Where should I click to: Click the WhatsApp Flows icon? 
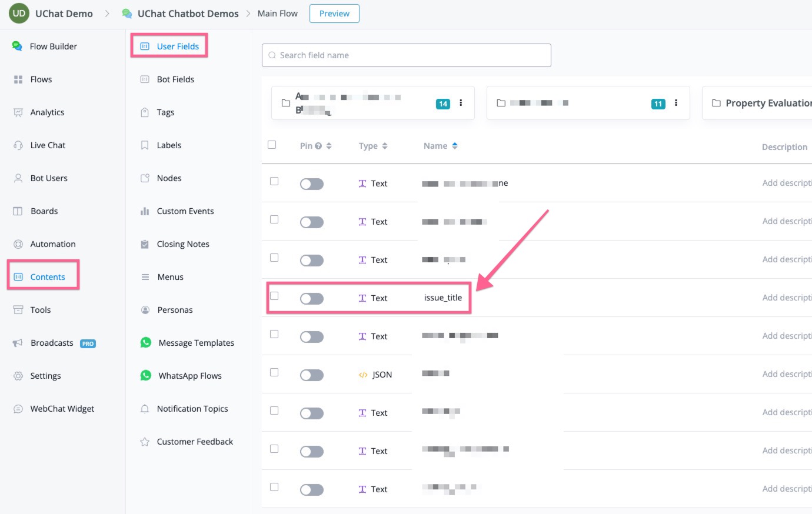[x=146, y=375]
